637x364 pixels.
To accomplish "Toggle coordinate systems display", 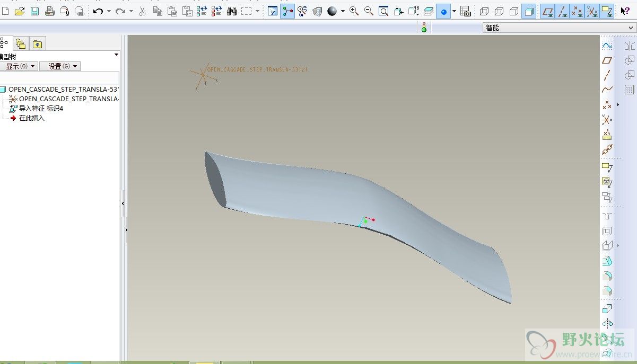I will [592, 11].
